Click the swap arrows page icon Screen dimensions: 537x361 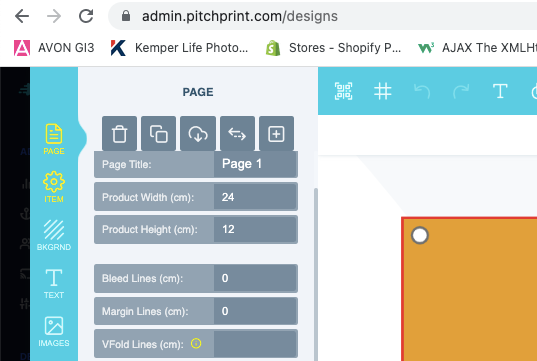(237, 134)
